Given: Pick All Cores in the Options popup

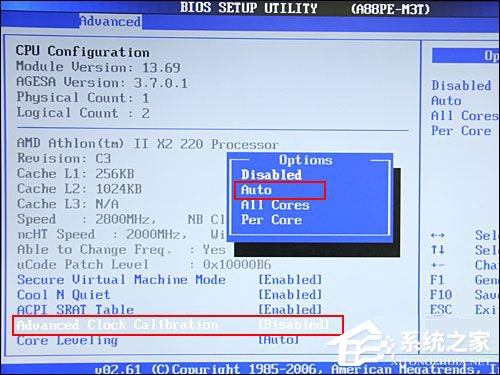Looking at the screenshot, I should pyautogui.click(x=275, y=205).
